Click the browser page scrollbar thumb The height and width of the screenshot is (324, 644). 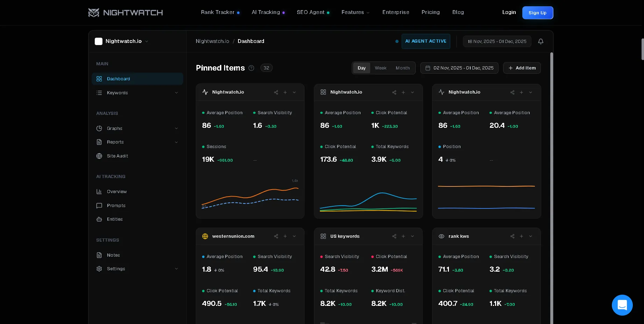(x=643, y=49)
